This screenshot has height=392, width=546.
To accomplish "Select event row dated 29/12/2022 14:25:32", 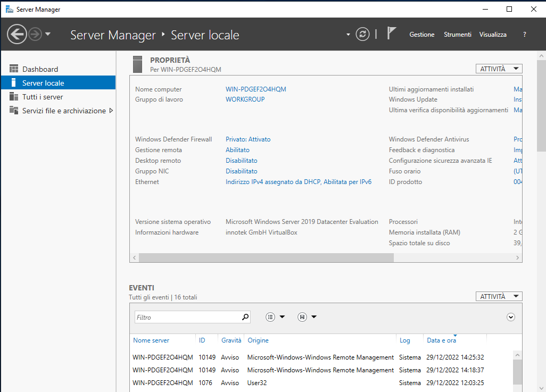I will [321, 357].
